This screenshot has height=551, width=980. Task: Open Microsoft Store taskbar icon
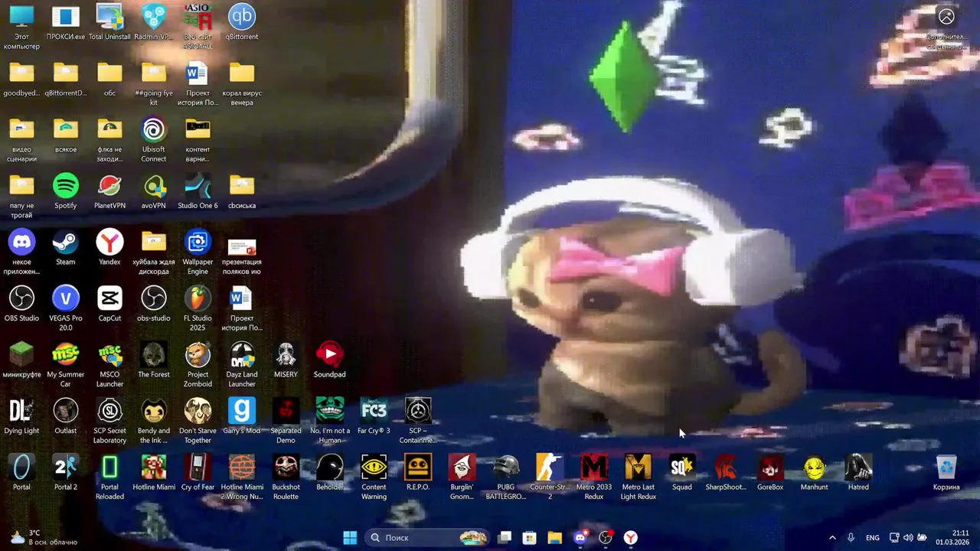[529, 537]
